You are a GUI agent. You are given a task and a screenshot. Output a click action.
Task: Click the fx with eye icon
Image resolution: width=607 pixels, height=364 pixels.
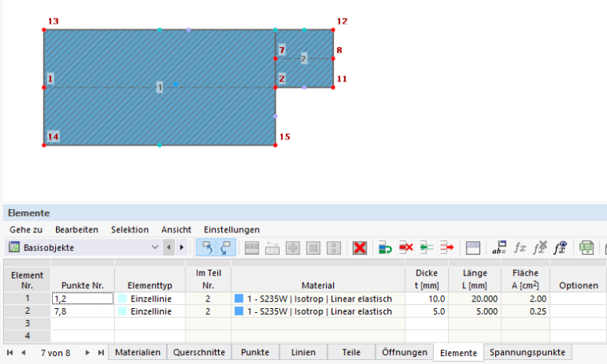[x=560, y=247]
